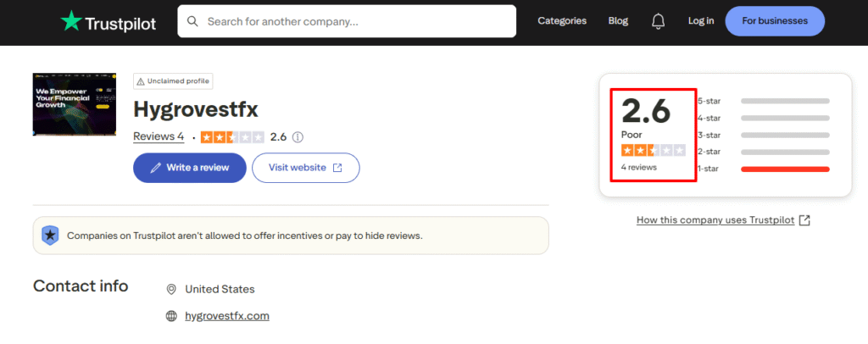Open notifications bell icon

tap(658, 21)
